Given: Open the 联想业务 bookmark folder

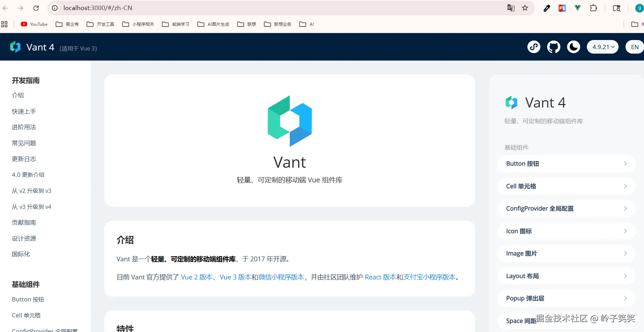Looking at the screenshot, I should click(x=277, y=24).
